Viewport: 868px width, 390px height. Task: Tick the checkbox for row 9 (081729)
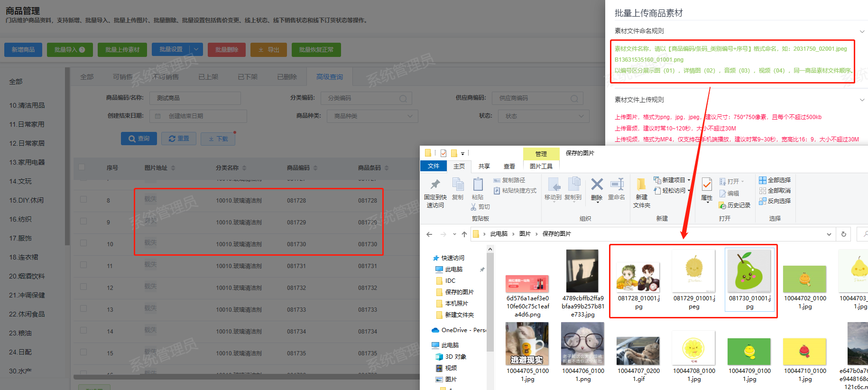coord(83,221)
